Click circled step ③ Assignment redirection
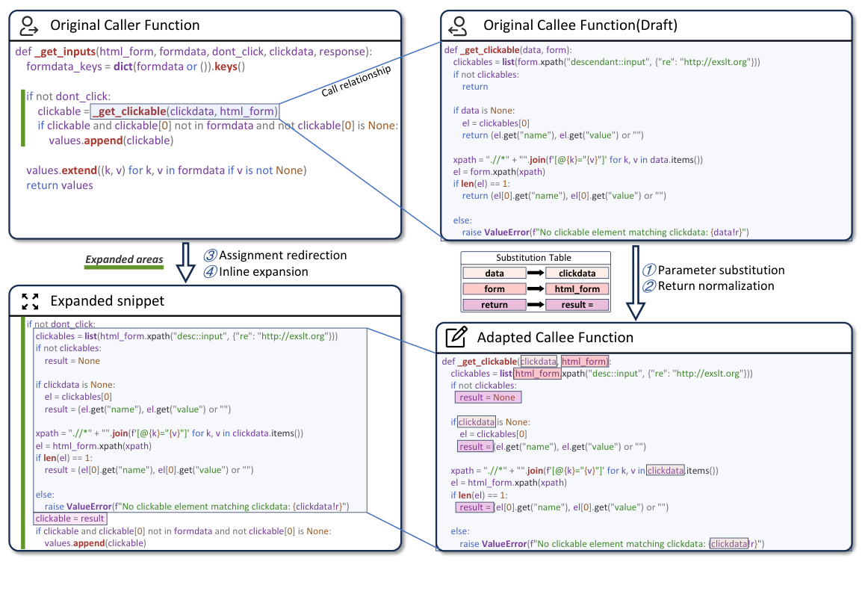The width and height of the screenshot is (868, 600). (211, 256)
